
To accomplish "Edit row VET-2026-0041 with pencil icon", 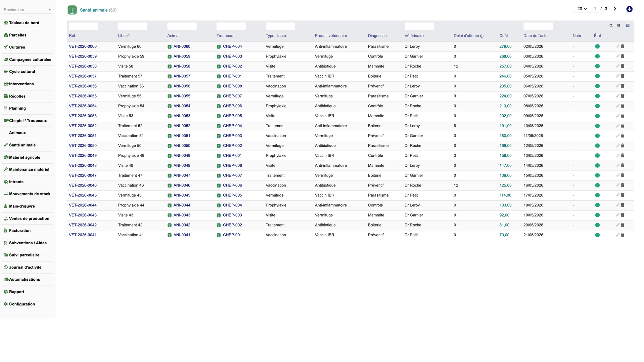I will (x=618, y=235).
